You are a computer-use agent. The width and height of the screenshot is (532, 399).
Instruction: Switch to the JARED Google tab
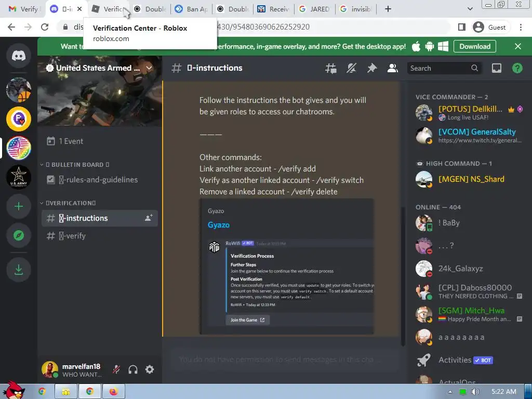(x=314, y=9)
